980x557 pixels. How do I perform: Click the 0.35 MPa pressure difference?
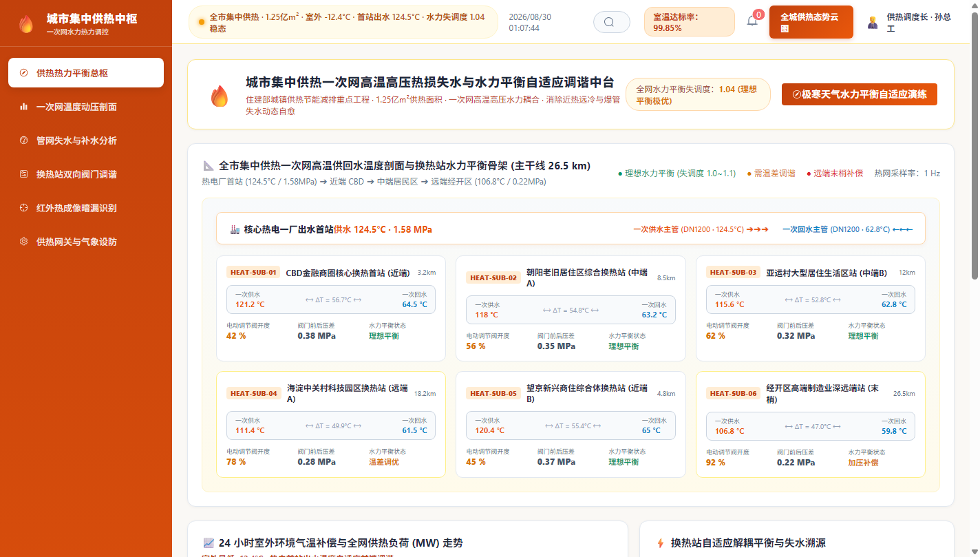[x=556, y=346]
